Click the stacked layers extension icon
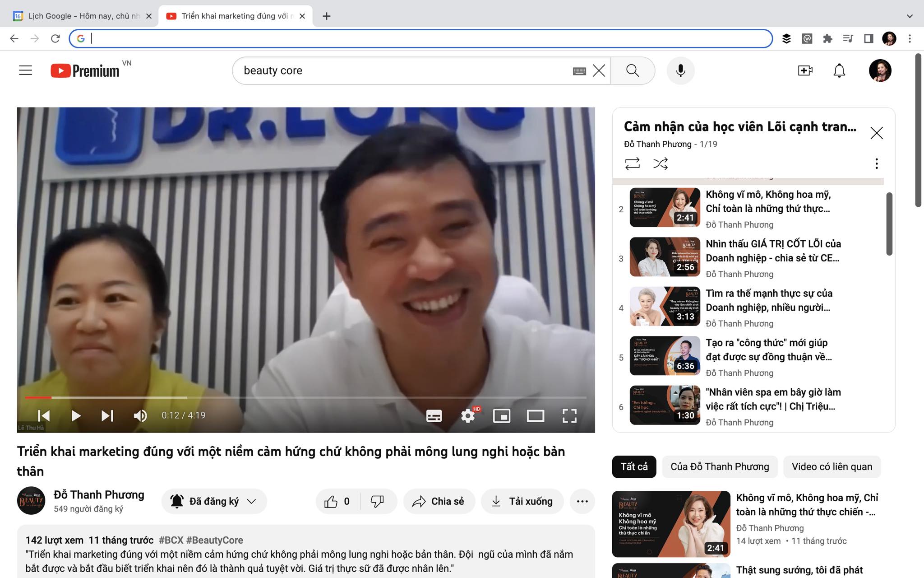This screenshot has height=578, width=924. pyautogui.click(x=786, y=38)
